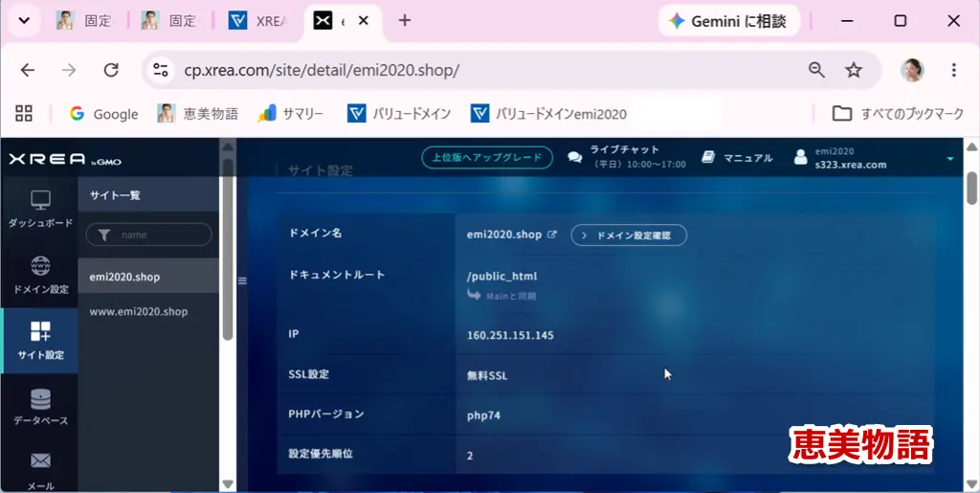Go back with browser back arrow
Image resolution: width=980 pixels, height=493 pixels.
(28, 70)
